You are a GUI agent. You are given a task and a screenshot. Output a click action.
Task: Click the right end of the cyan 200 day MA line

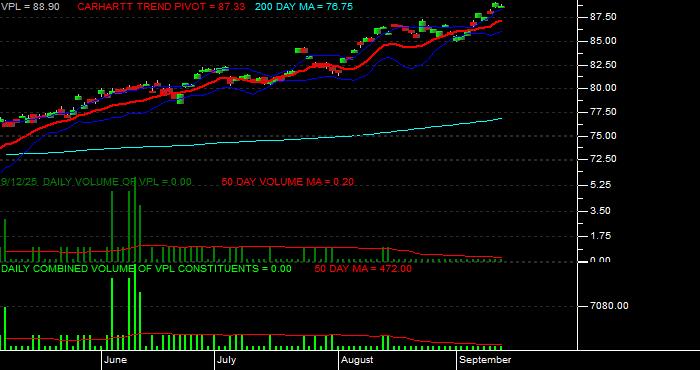click(501, 118)
